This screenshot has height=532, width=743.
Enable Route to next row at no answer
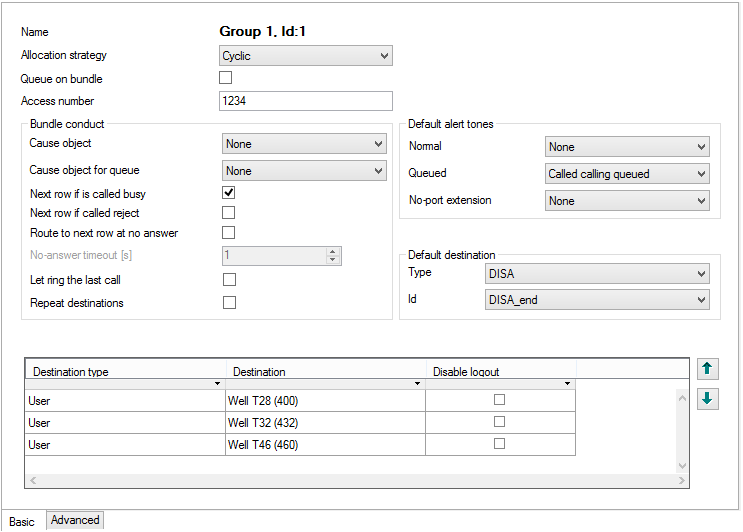(x=228, y=232)
